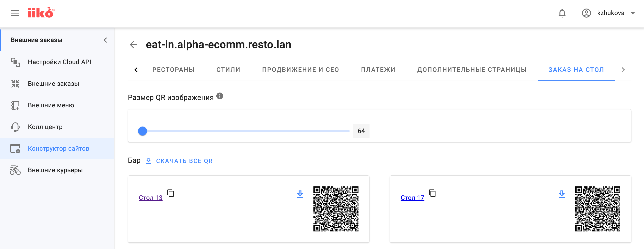
Task: Move the tab strip left with its chevron
Action: point(136,70)
